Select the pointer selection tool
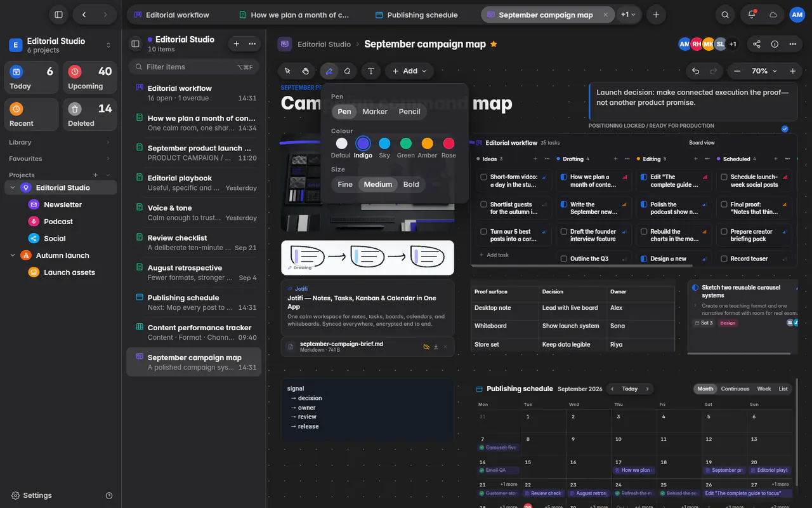The width and height of the screenshot is (812, 508). 287,71
